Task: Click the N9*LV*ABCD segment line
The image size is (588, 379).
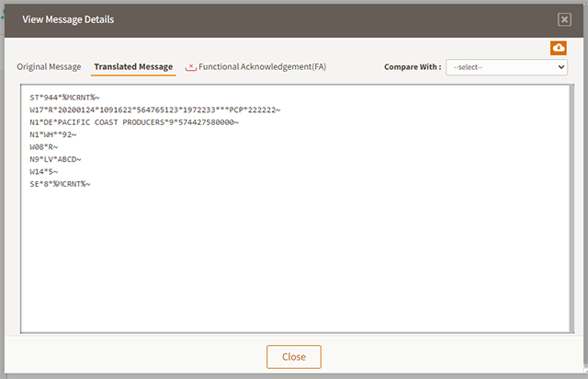Action: 55,159
